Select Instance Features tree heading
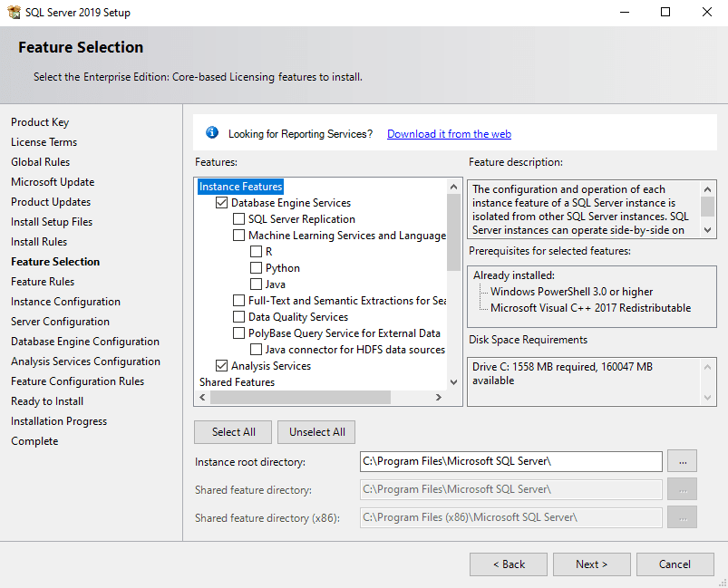728x588 pixels. pos(240,187)
